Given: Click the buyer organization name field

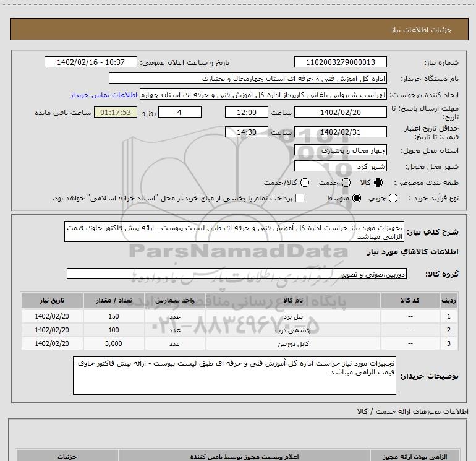Looking at the screenshot, I should click(x=248, y=79).
